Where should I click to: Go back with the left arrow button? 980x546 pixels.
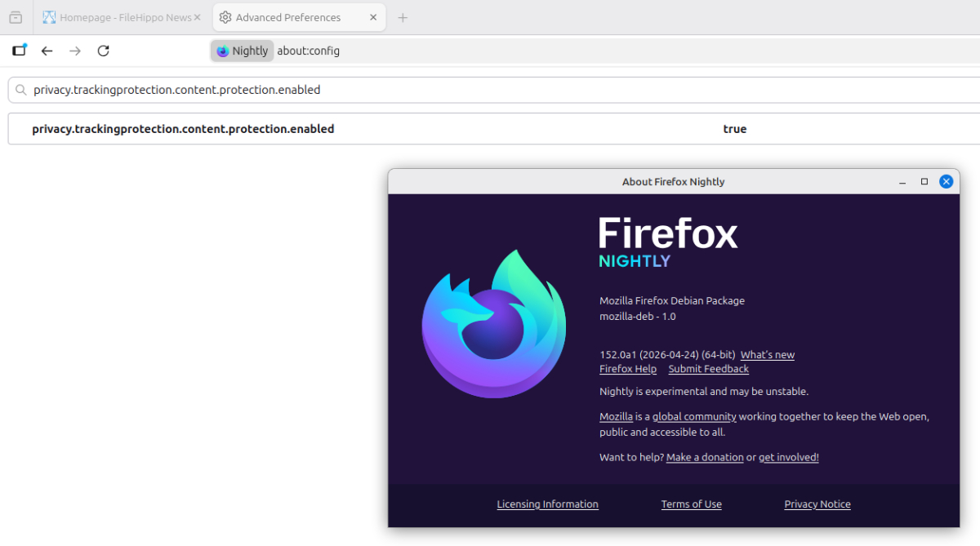[47, 51]
